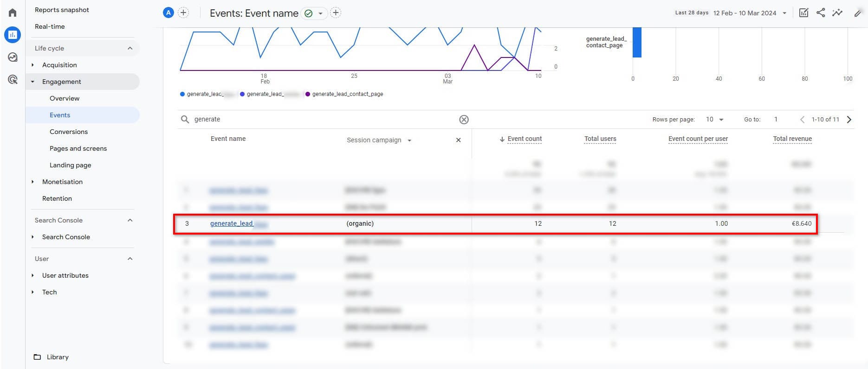The image size is (868, 369).
Task: Sort table by Total revenue column
Action: 792,139
